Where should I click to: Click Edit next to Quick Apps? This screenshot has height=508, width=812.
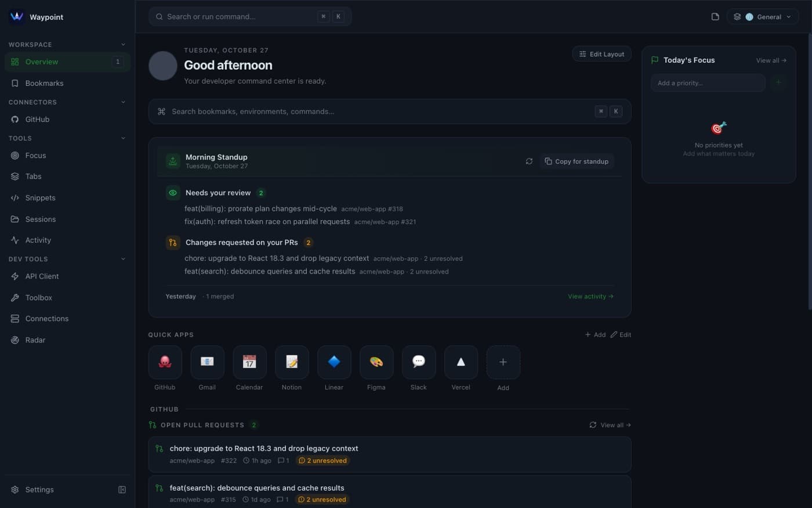tap(621, 334)
